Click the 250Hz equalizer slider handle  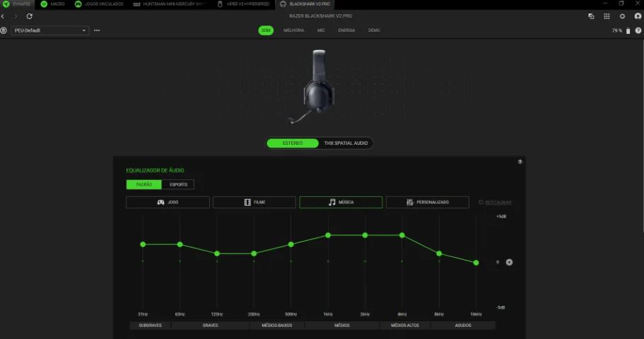pyautogui.click(x=254, y=254)
